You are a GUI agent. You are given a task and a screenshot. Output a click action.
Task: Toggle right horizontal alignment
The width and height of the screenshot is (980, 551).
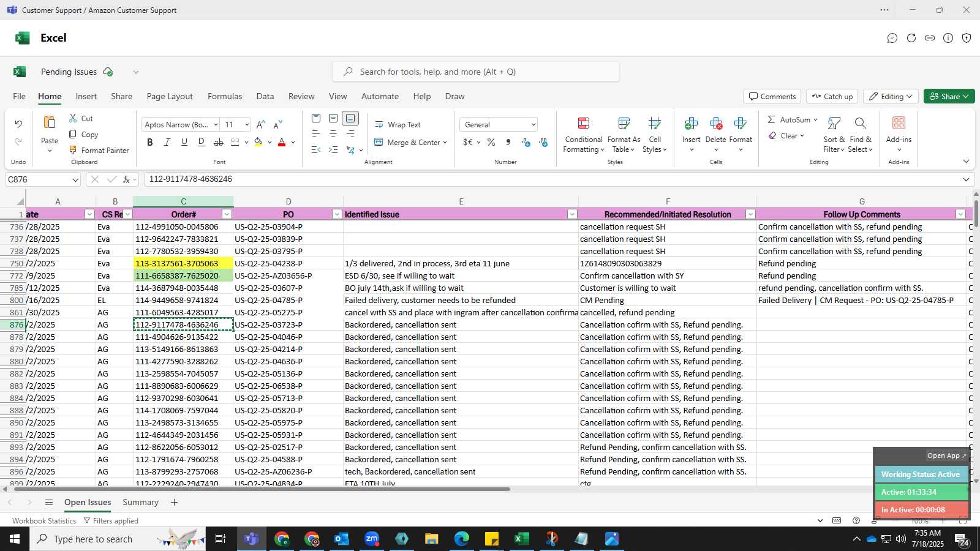point(350,134)
